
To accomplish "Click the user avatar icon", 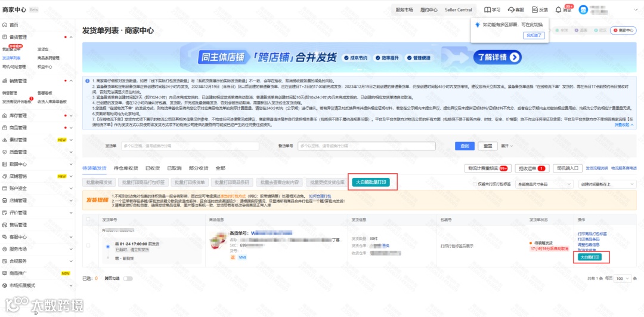I will click(583, 10).
